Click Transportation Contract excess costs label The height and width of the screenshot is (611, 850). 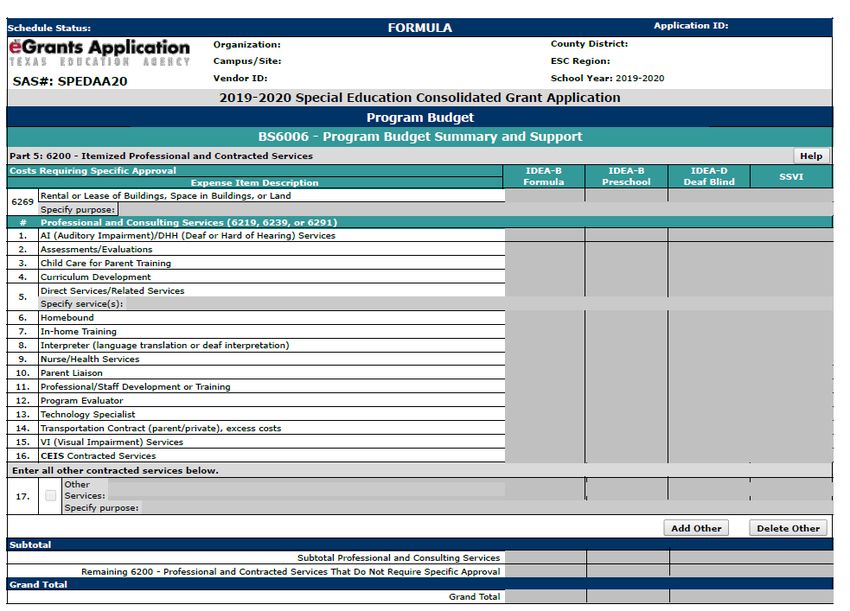(x=160, y=428)
